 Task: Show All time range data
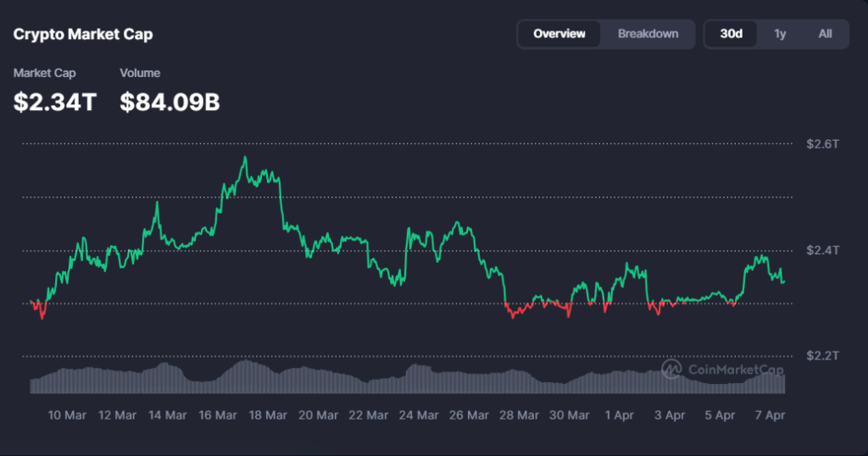(825, 34)
